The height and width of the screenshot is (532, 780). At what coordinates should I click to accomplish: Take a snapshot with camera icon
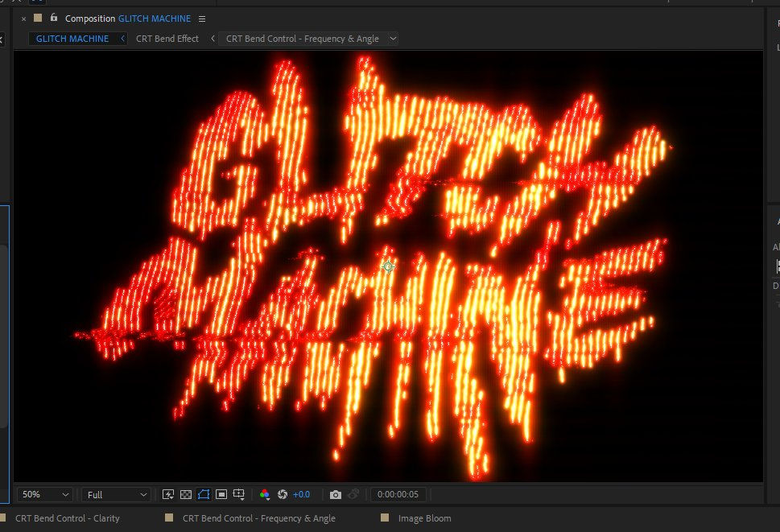point(336,494)
